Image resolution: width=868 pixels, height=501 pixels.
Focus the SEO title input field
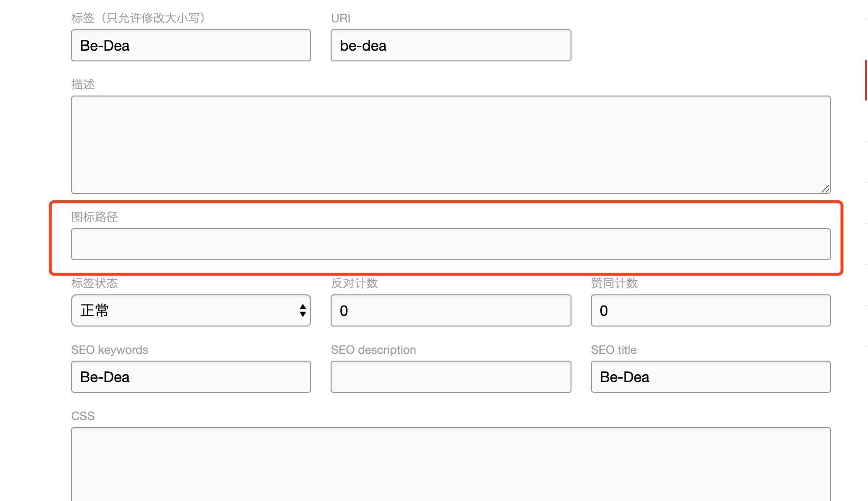710,377
